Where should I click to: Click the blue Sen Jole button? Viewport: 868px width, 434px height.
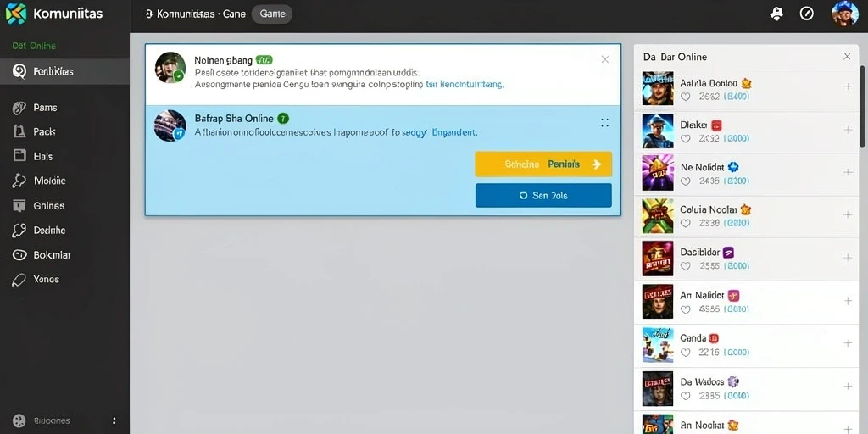(543, 196)
